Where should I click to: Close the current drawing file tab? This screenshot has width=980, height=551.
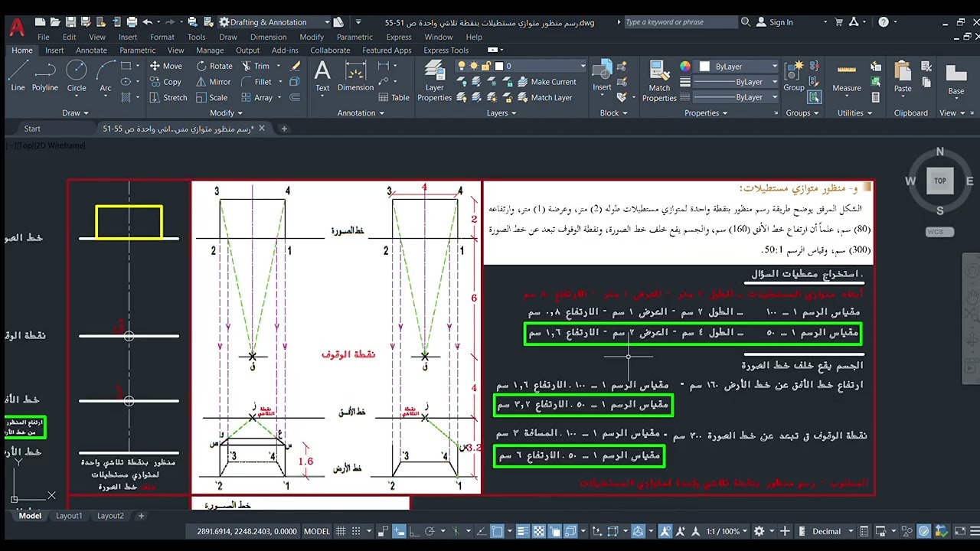coord(262,129)
